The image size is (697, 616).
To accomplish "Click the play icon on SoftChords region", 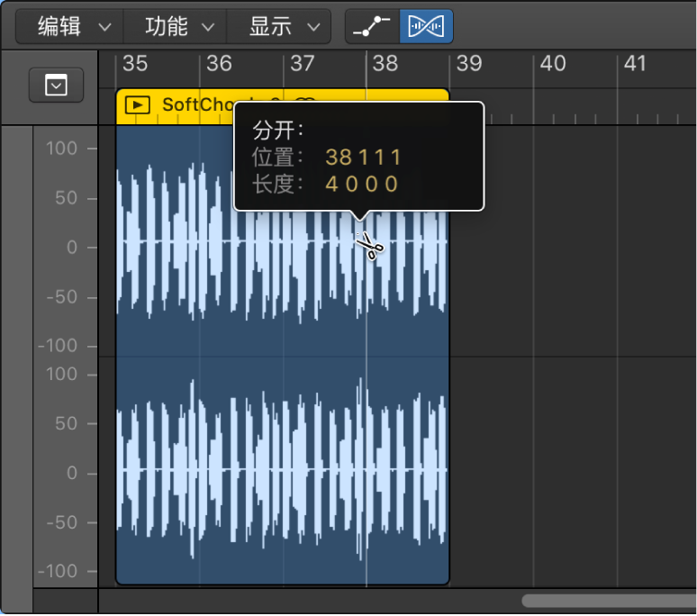I will (x=137, y=105).
